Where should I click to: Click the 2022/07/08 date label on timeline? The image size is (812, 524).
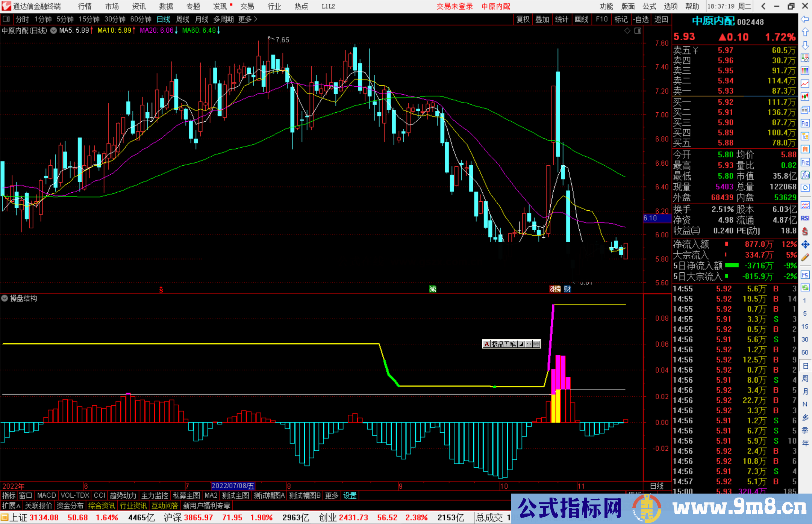tap(233, 486)
